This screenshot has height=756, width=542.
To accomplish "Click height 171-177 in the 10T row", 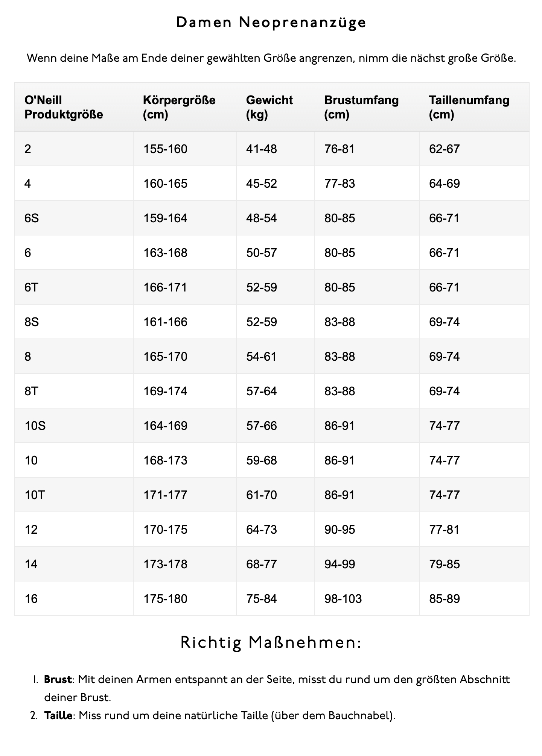I will pyautogui.click(x=165, y=495).
